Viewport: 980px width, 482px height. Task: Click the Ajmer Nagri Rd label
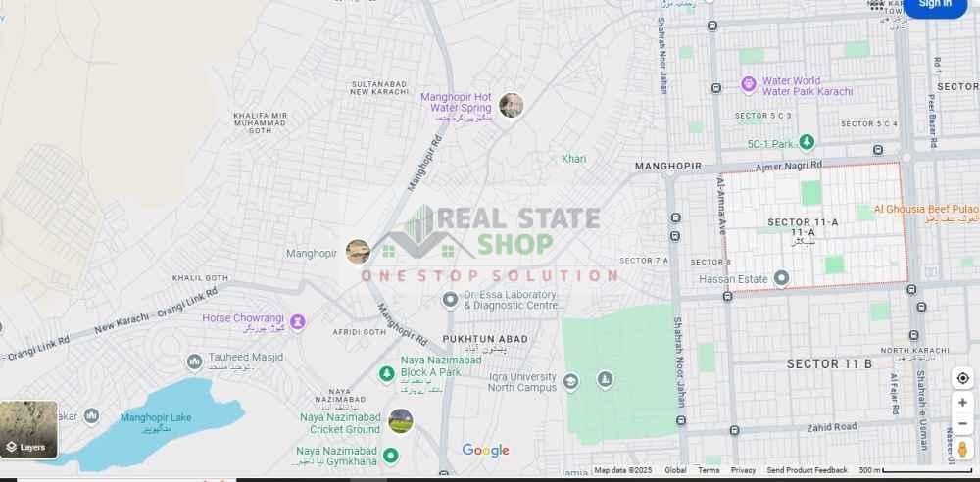tap(788, 167)
